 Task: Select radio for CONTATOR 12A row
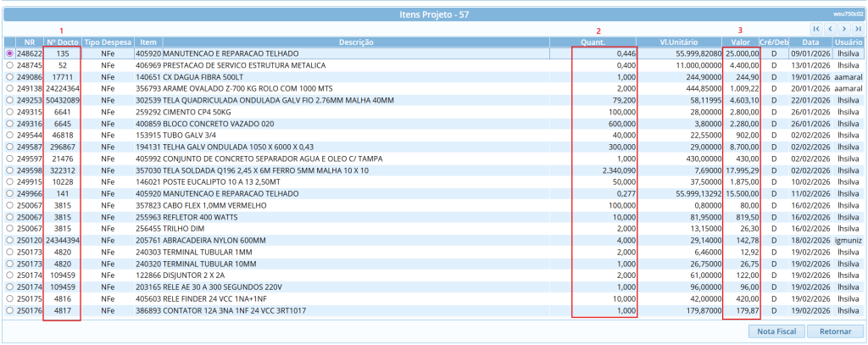[x=9, y=311]
